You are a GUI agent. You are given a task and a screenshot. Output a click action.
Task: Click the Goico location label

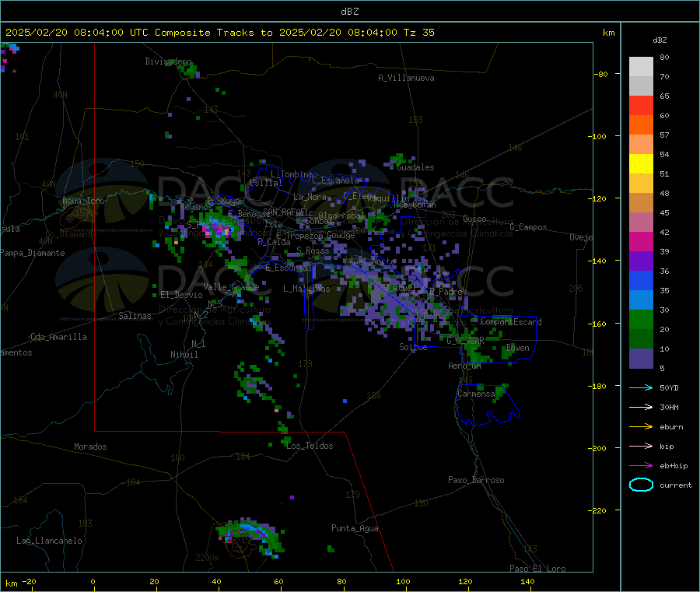coord(474,219)
